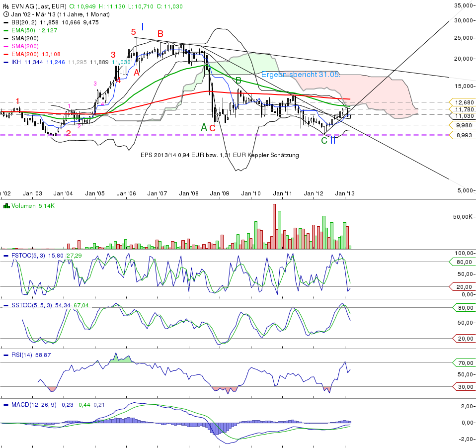The image size is (476, 448).
Task: Toggle the magenta SMA(200) indicator visibility
Action: [5, 45]
